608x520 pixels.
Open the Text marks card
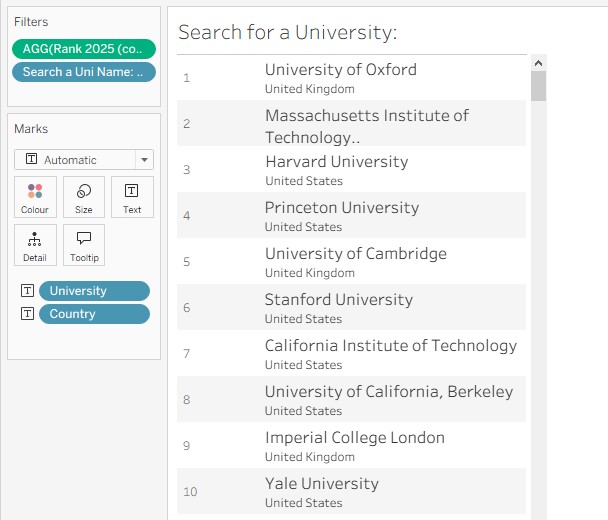pyautogui.click(x=132, y=197)
